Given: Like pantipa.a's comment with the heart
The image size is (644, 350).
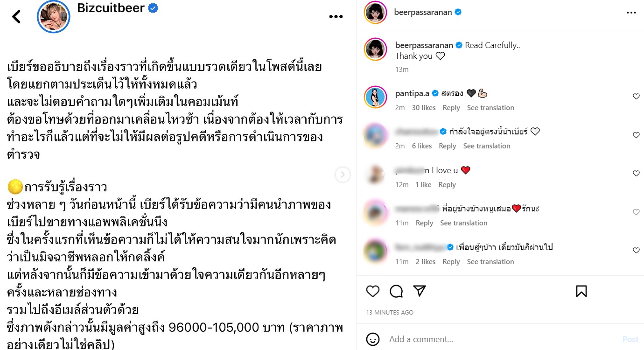Looking at the screenshot, I should (636, 97).
